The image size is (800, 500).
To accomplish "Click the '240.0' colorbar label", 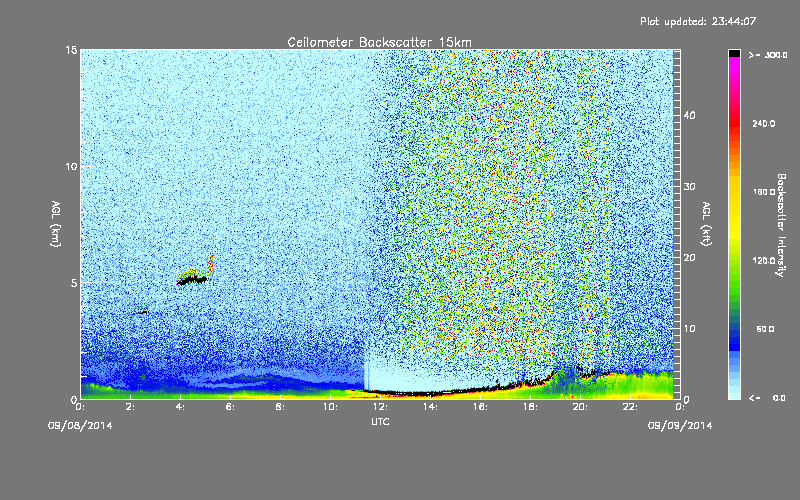I will (764, 123).
